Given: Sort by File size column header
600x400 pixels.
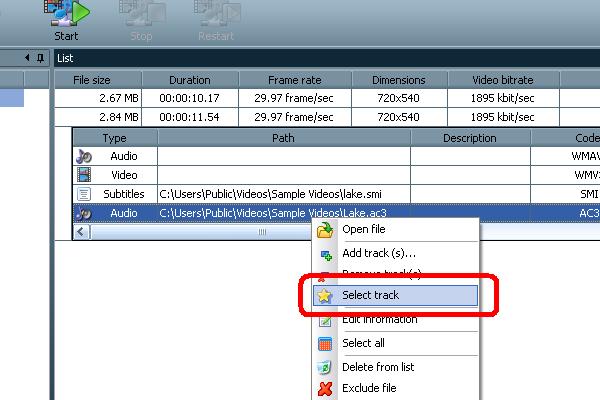Looking at the screenshot, I should (98, 80).
